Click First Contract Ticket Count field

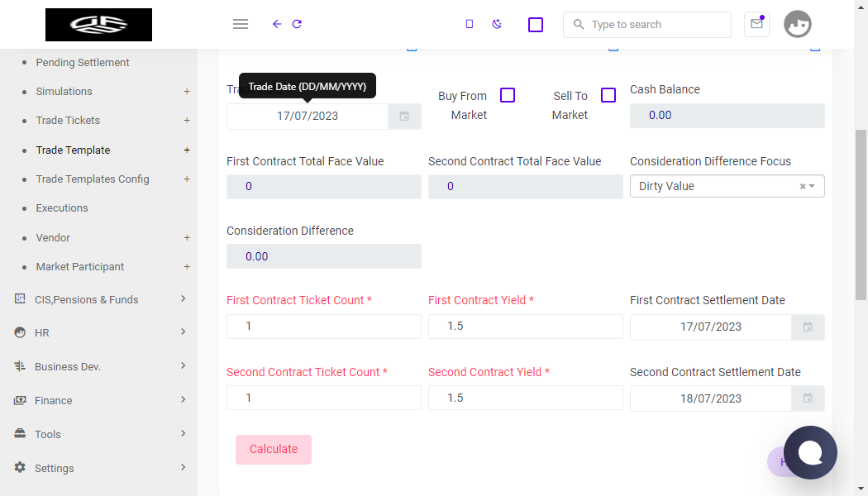[x=324, y=326]
